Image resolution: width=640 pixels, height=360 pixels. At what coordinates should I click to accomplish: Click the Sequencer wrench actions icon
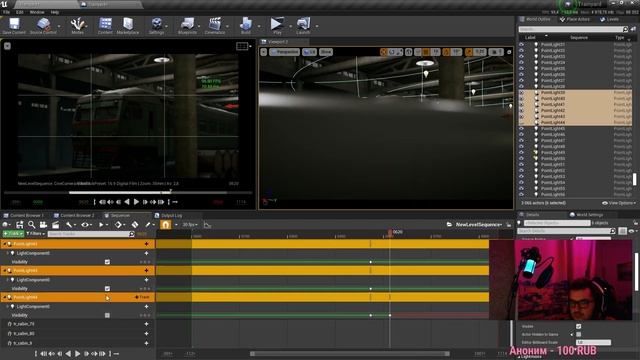69,224
